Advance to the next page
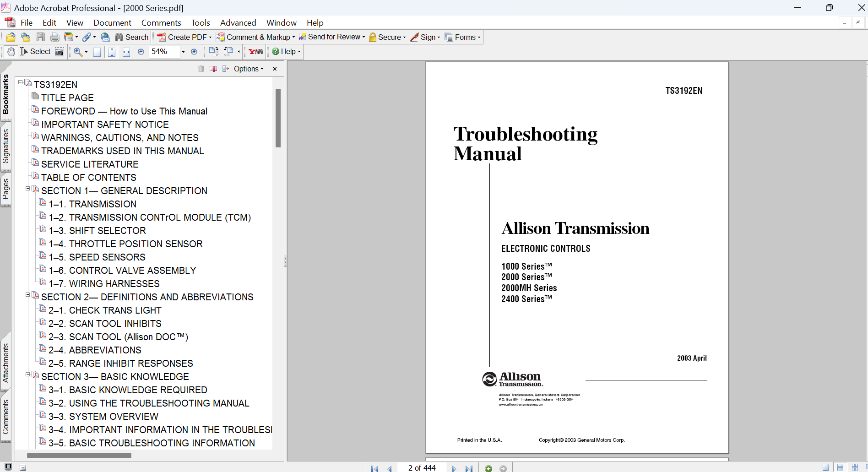This screenshot has width=868, height=472. click(454, 468)
